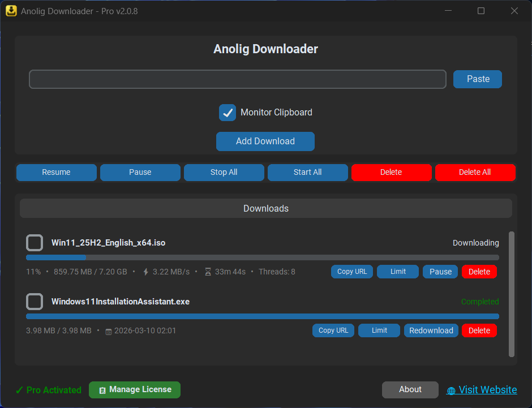This screenshot has width=532, height=408.
Task: Redownload Windows11InstallationAssistant.exe
Action: coord(431,330)
